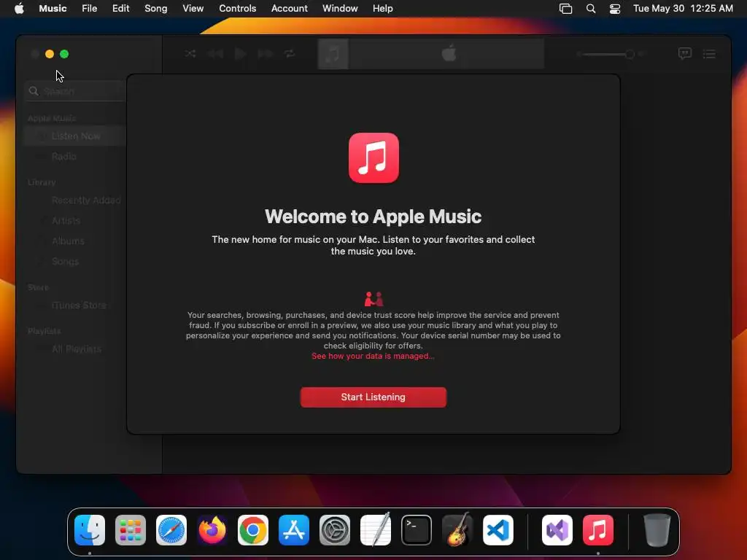747x560 pixels.
Task: Open the Account menu
Action: 289,9
